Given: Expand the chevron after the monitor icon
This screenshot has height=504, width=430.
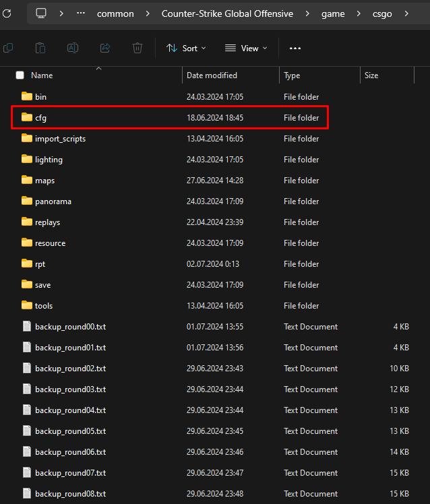Looking at the screenshot, I should (61, 13).
